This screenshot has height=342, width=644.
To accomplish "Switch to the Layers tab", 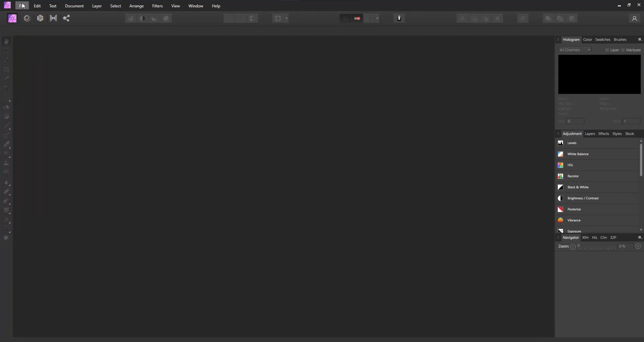I will (x=590, y=134).
